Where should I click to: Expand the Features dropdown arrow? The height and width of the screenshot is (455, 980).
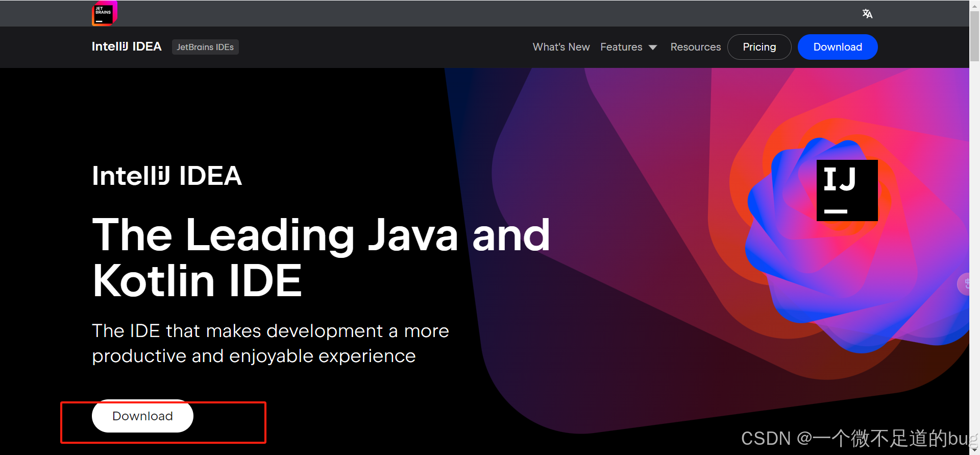pos(653,47)
